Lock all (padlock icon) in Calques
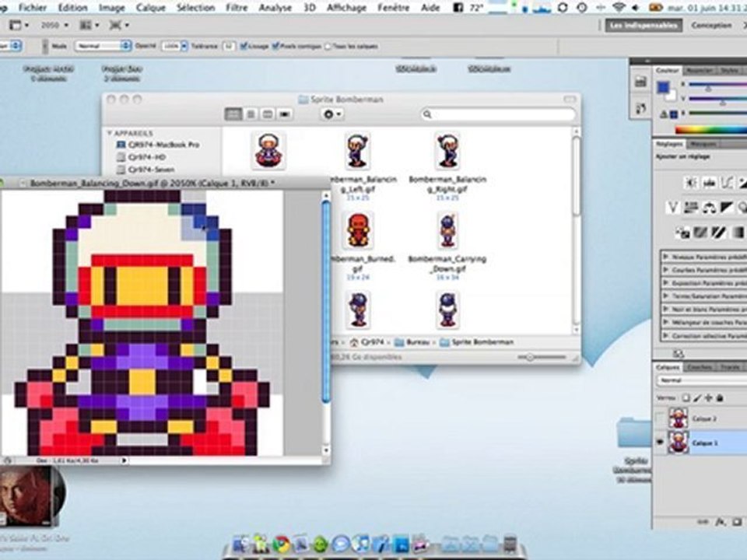 [720, 398]
